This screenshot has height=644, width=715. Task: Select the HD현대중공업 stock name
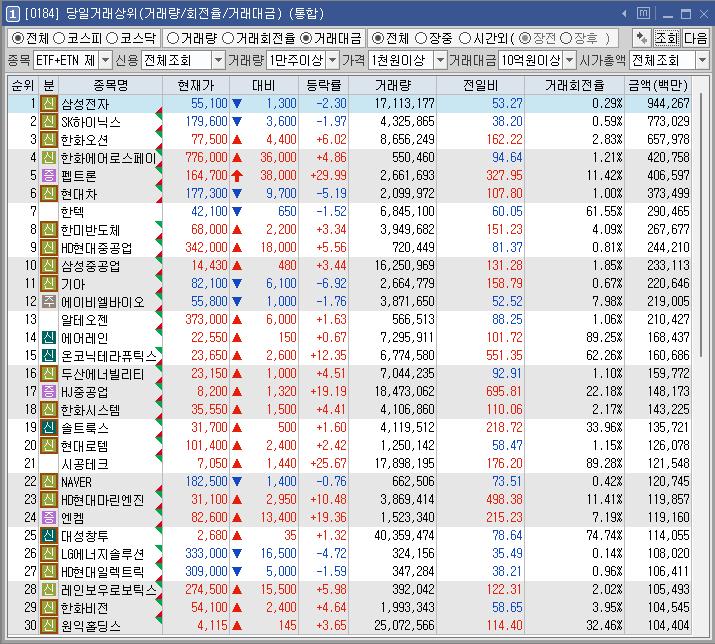click(96, 248)
